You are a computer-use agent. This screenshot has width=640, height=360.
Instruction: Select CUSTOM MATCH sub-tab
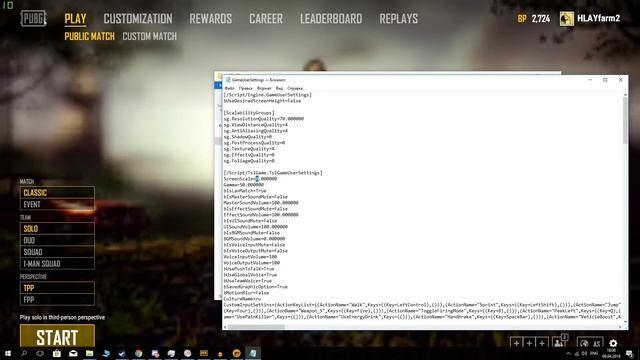(x=149, y=36)
